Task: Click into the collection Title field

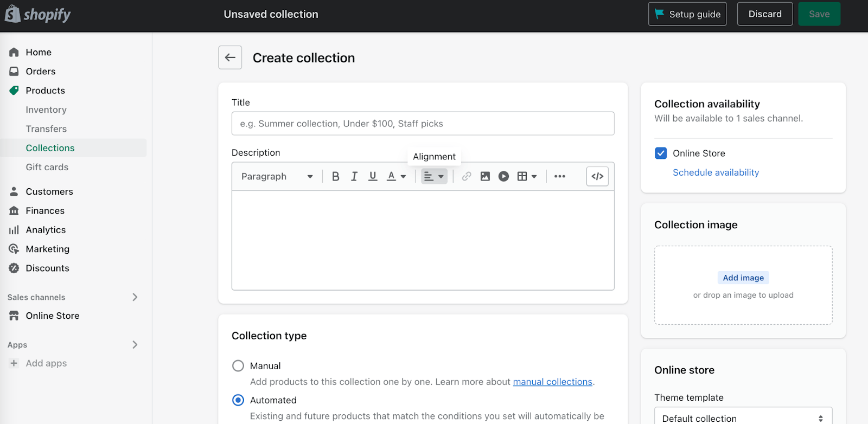Action: point(423,124)
